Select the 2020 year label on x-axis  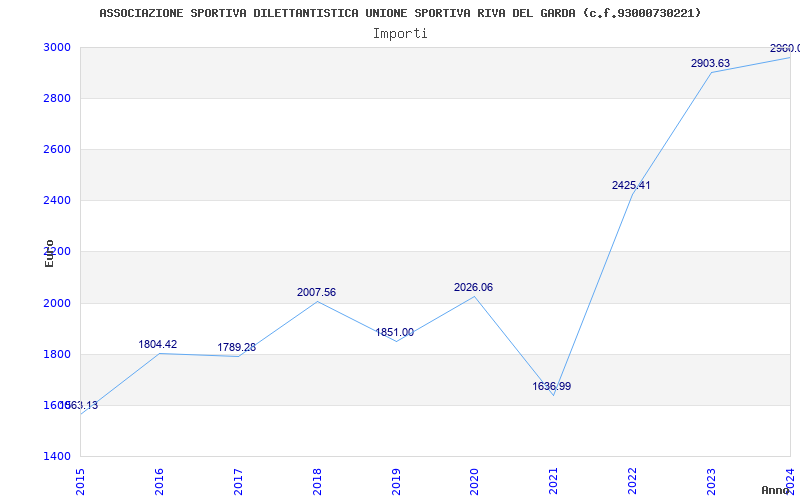[474, 480]
